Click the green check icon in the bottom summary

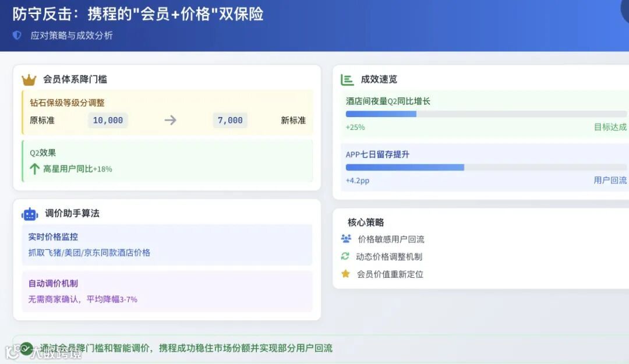tap(26, 348)
